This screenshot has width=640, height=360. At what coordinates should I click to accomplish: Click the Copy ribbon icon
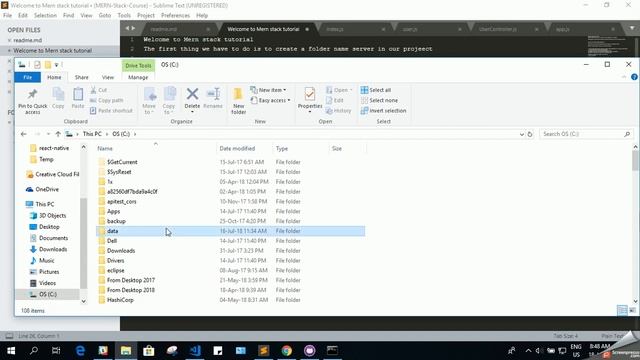(x=58, y=95)
